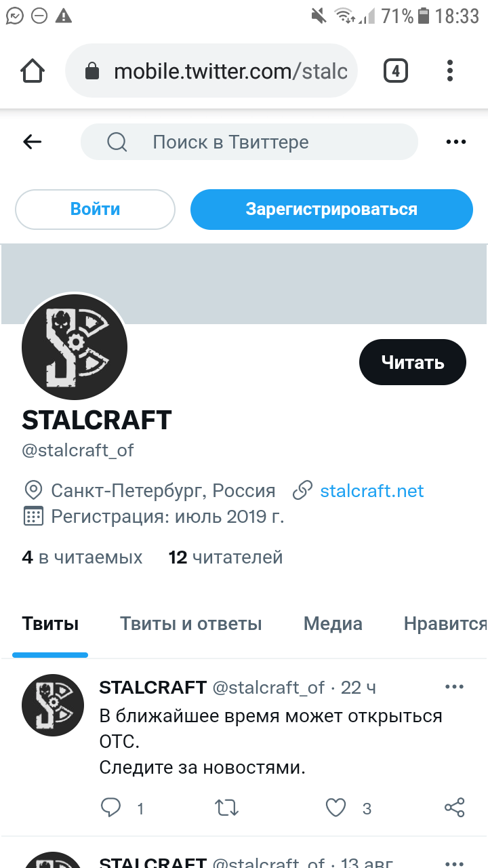Open the browser three-dot menu

(x=451, y=71)
